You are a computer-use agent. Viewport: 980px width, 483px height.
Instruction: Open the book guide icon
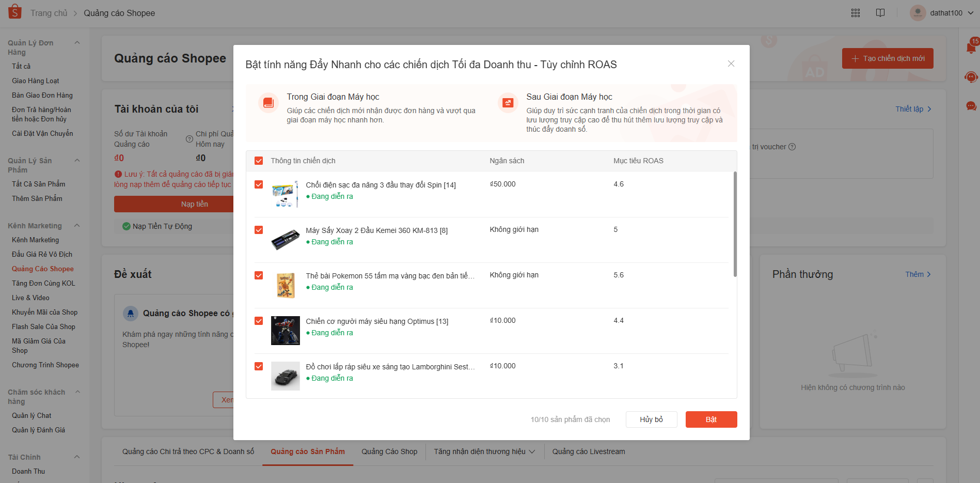(x=880, y=13)
